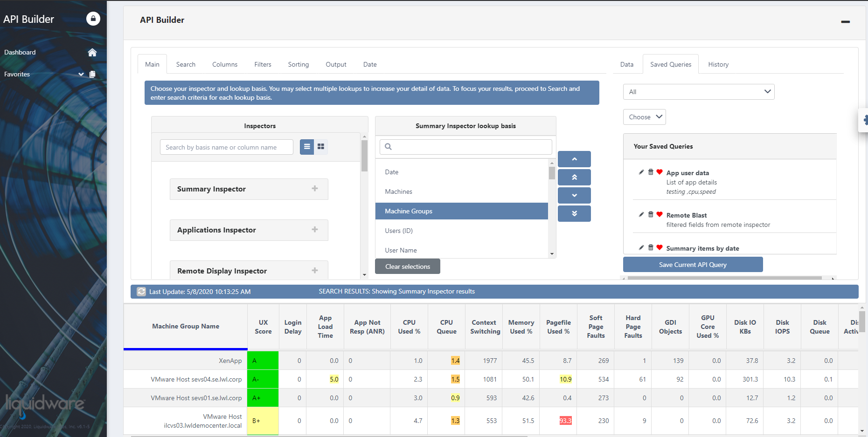The image size is (868, 437).
Task: Select Machine Groups lookup basis
Action: pos(462,211)
